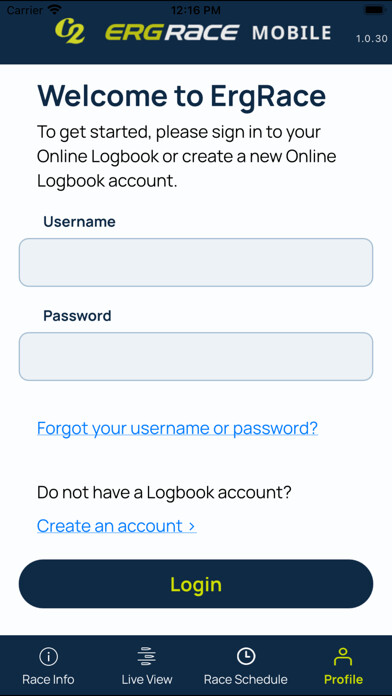Tap the Live View lanes icon
The image size is (392, 696).
(147, 656)
